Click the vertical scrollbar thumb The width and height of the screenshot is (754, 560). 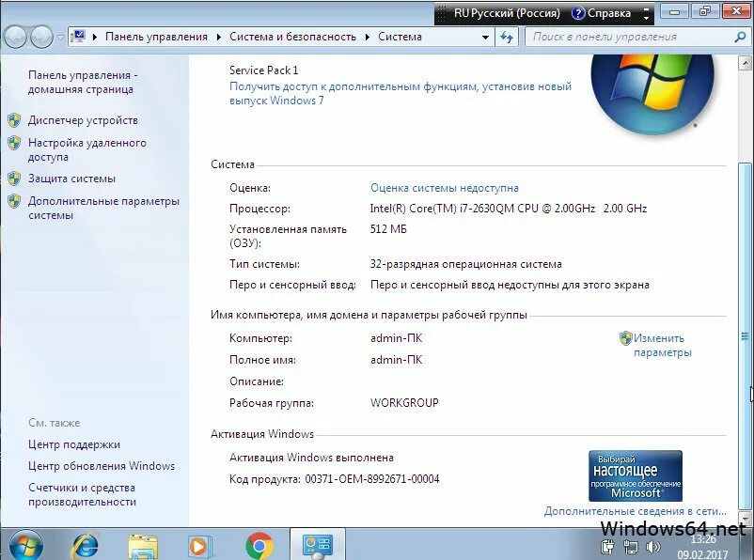point(745,336)
